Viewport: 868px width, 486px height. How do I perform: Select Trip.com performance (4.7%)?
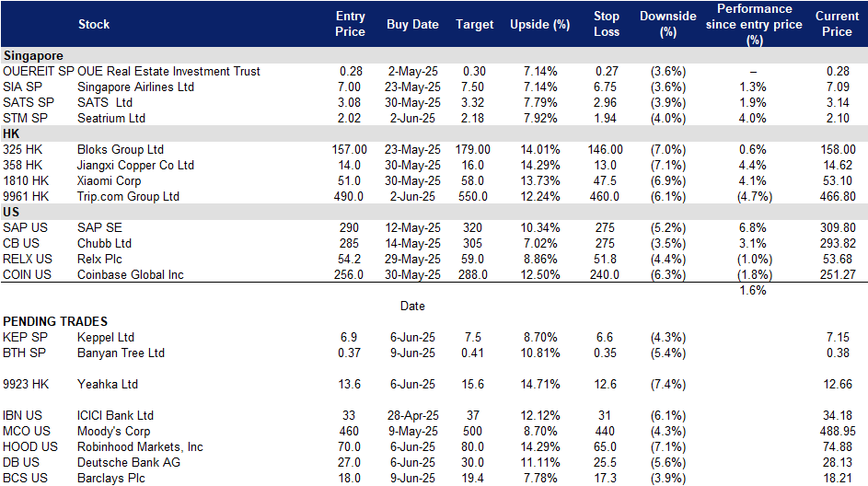[754, 196]
